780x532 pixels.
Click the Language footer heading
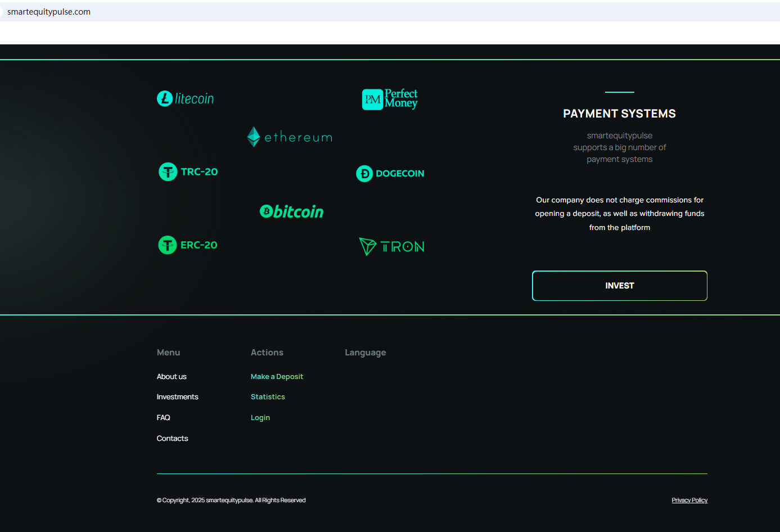click(365, 353)
